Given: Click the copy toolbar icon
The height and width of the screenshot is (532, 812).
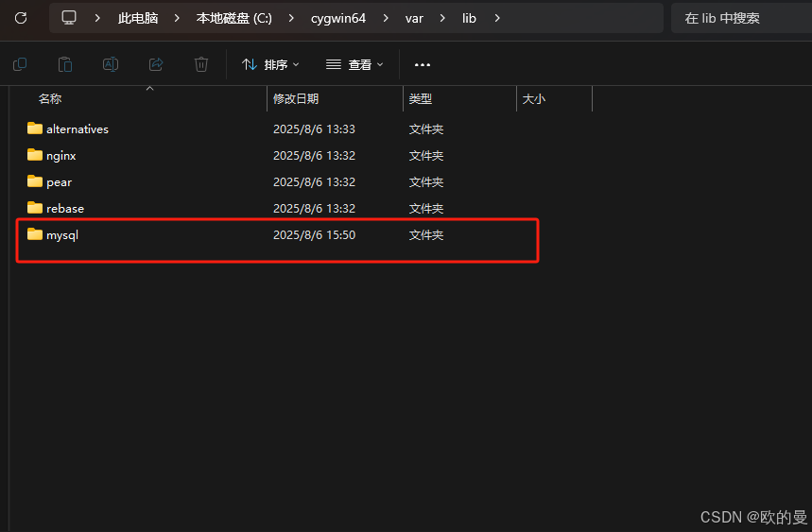Looking at the screenshot, I should pyautogui.click(x=20, y=64).
